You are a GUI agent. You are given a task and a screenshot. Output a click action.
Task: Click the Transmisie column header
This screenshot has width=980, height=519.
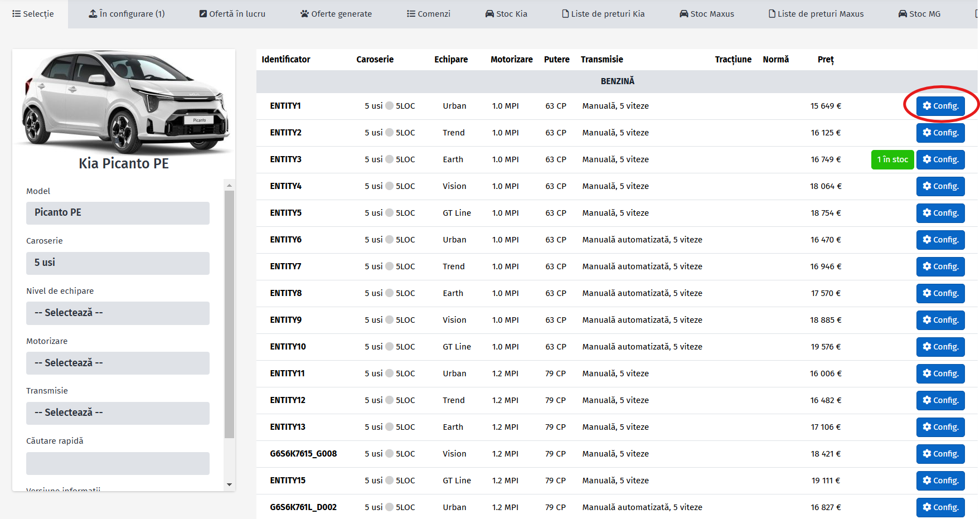(602, 60)
